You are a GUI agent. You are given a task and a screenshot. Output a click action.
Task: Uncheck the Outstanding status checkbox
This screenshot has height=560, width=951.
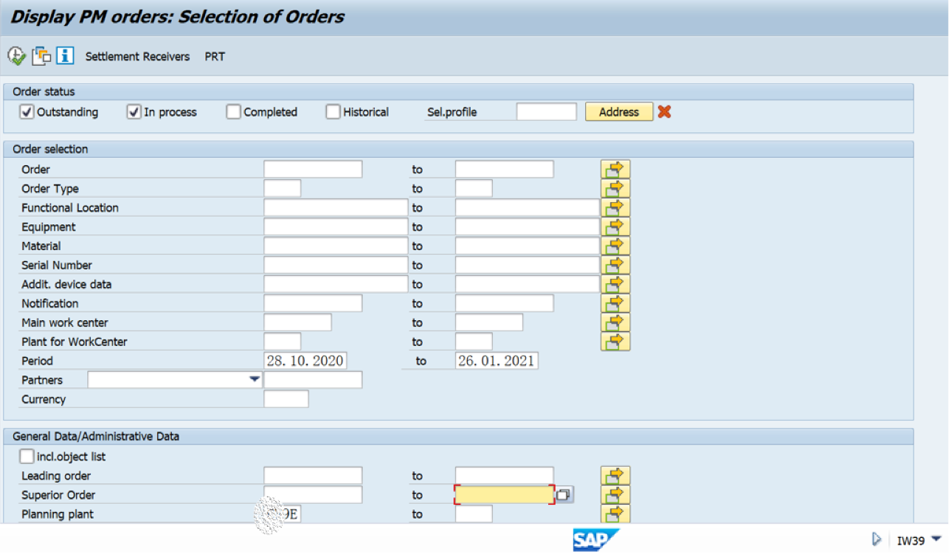[27, 111]
